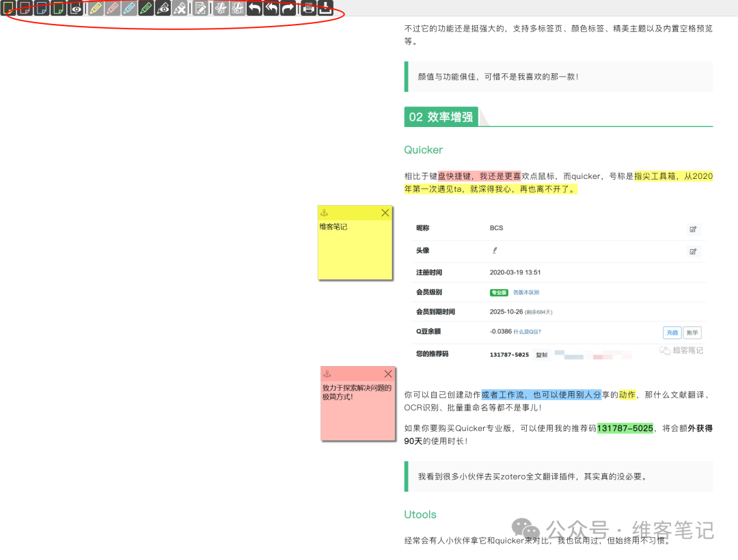Click the second scissors clip tool
Viewport: 738px width, 560px height.
pyautogui.click(x=238, y=8)
